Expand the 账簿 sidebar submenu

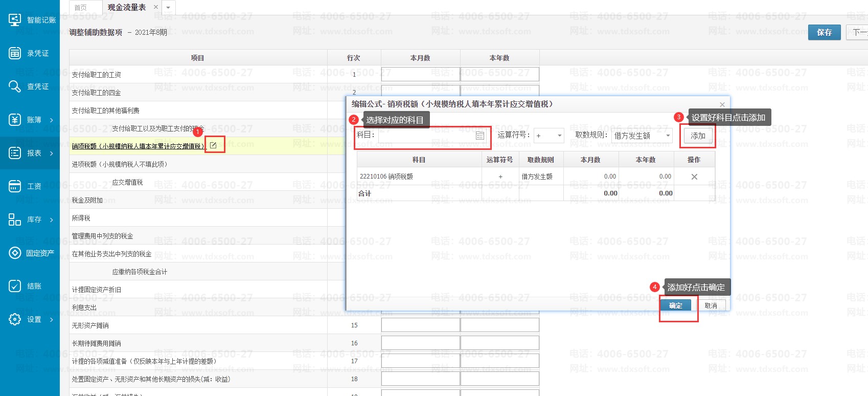tap(51, 120)
